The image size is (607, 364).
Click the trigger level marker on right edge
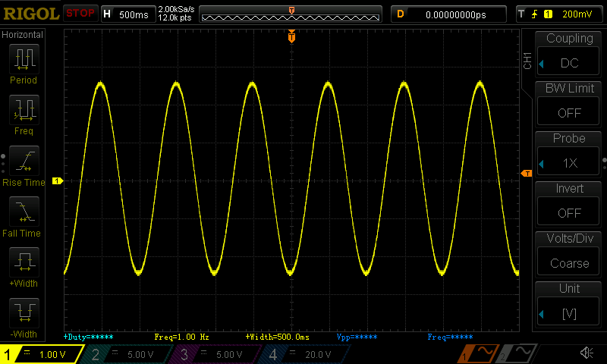point(527,174)
